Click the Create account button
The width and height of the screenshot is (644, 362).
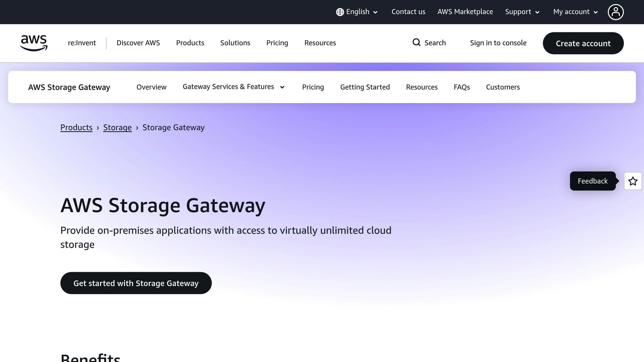pos(583,43)
